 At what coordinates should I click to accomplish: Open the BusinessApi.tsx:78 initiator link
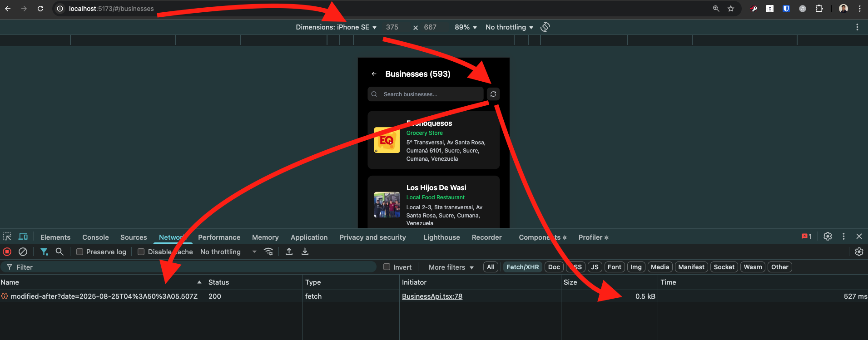[432, 296]
